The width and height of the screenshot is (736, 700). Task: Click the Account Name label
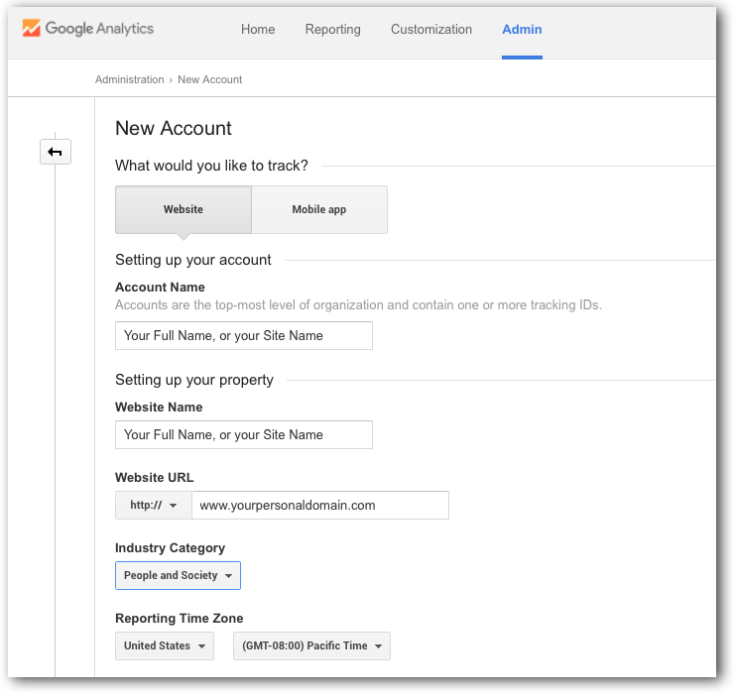point(160,288)
